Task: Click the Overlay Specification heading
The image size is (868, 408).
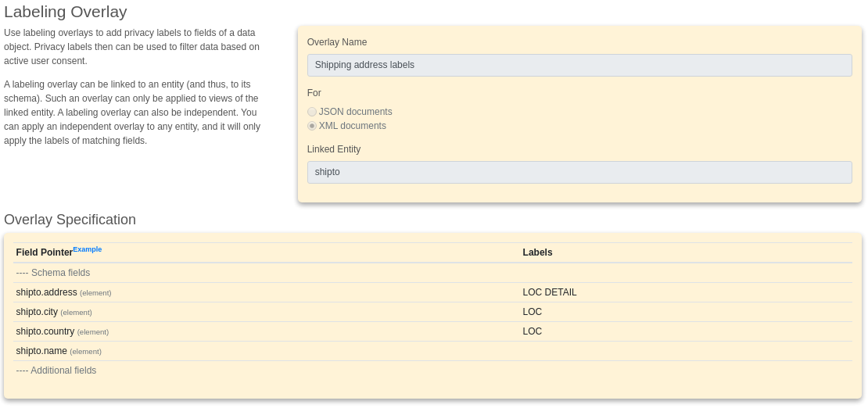Action: click(x=70, y=220)
